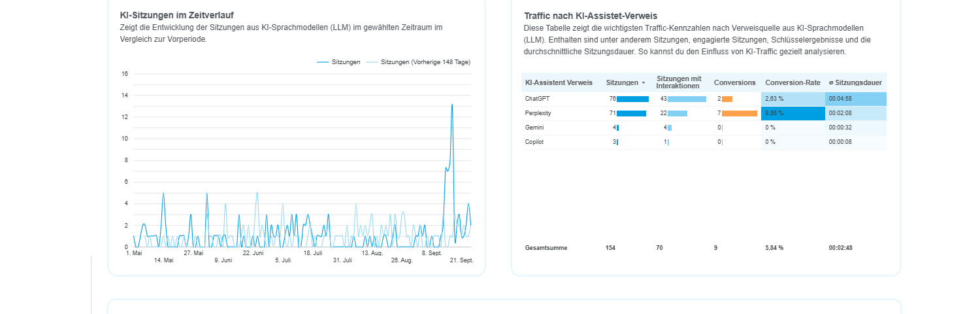Click Perplexity's orange Conversions bar

click(x=739, y=113)
